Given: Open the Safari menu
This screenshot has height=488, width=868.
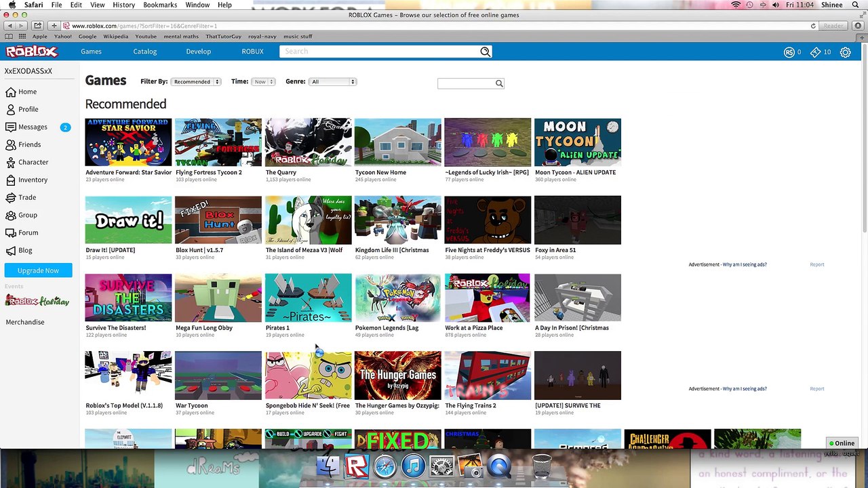Looking at the screenshot, I should point(34,5).
